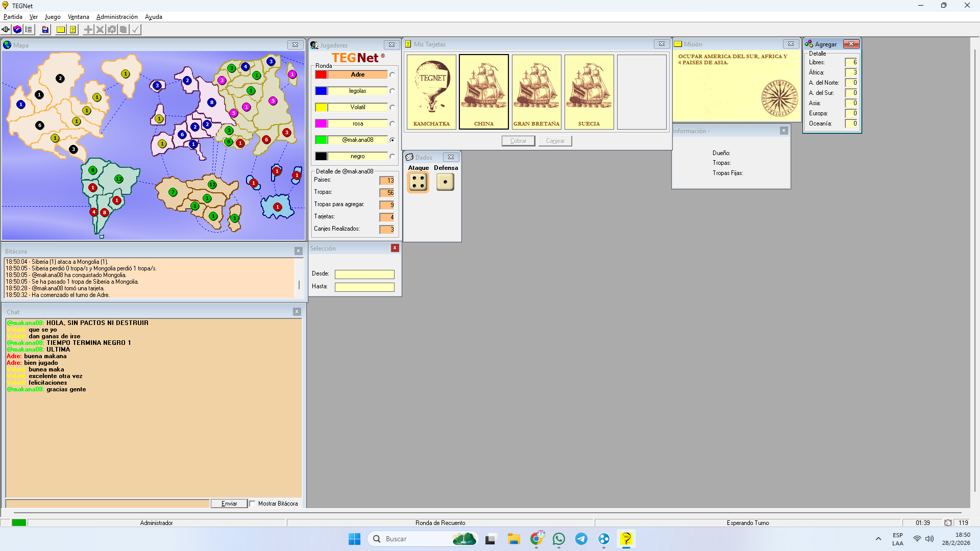Open Telegram from the taskbar
The width and height of the screenshot is (980, 551).
[x=581, y=539]
